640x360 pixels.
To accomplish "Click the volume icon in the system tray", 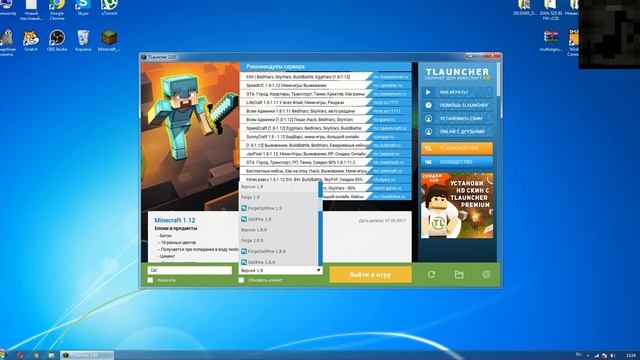I will [x=612, y=356].
